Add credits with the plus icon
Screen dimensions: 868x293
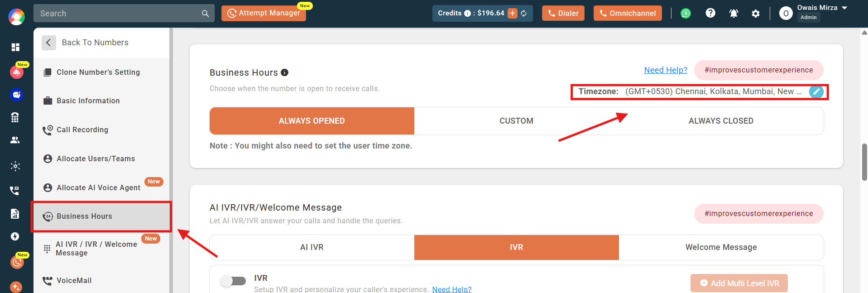[513, 13]
